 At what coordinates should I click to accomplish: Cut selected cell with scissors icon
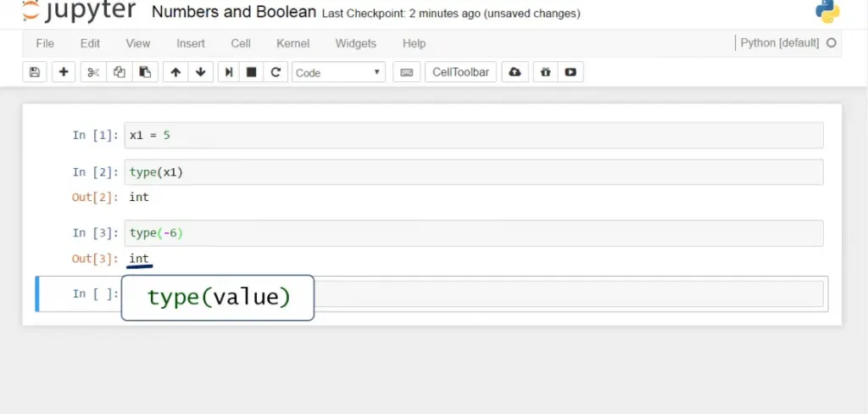coord(93,72)
